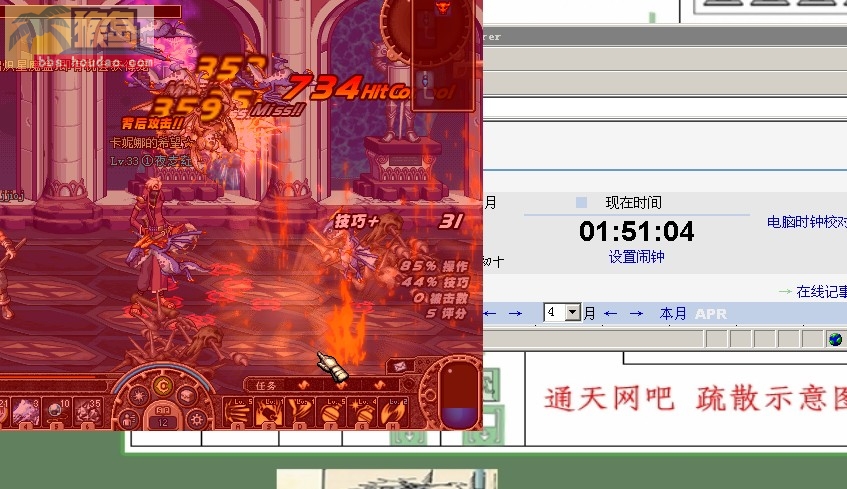Use the flame skill in slot H
The height and width of the screenshot is (489, 847).
tap(393, 413)
